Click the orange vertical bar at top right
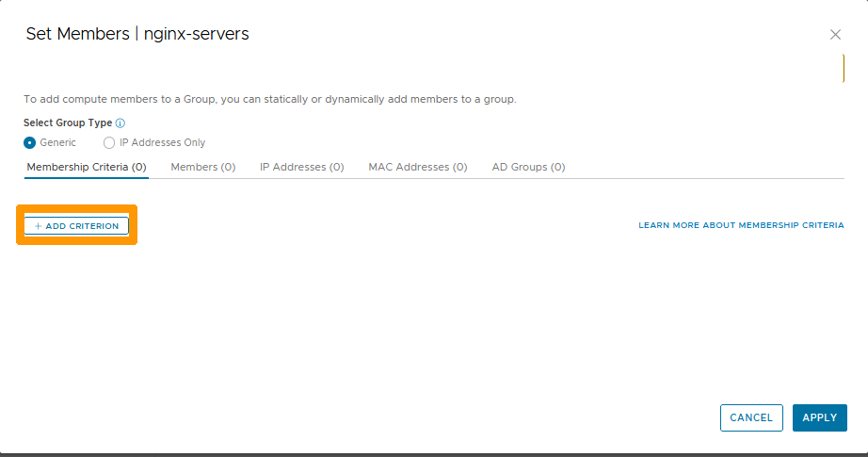 (843, 68)
